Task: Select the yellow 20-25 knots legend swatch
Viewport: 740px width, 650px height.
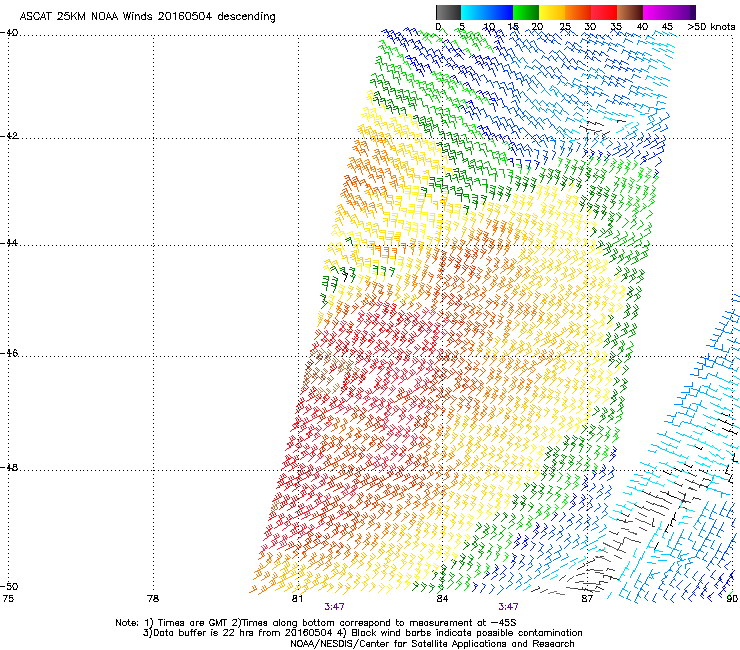Action: [552, 12]
